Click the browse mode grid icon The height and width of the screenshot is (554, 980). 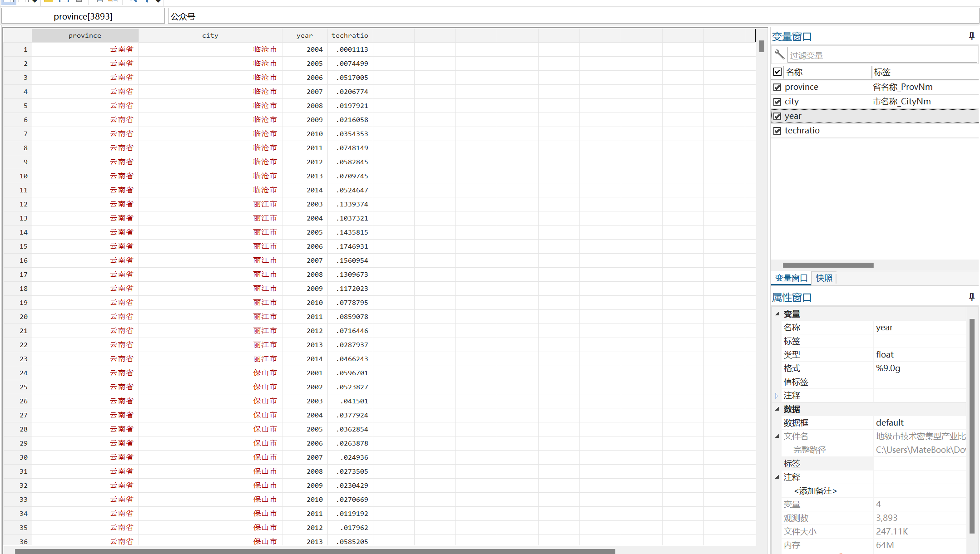(24, 1)
